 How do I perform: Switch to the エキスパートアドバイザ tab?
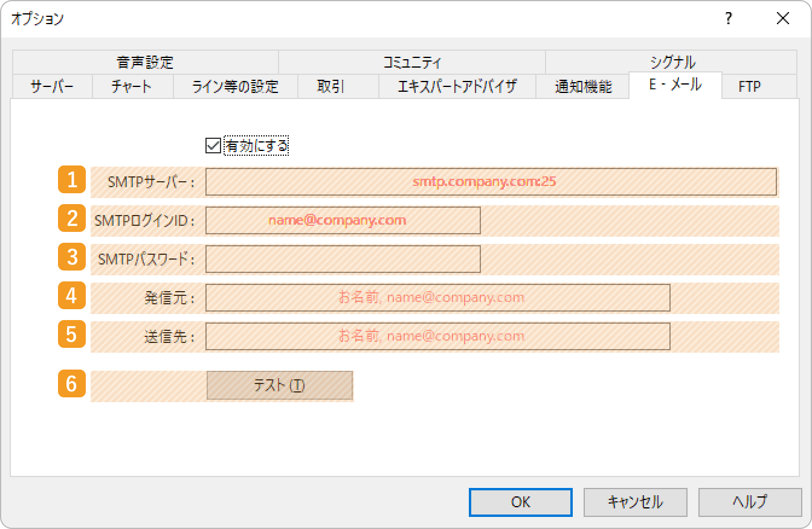tap(457, 86)
